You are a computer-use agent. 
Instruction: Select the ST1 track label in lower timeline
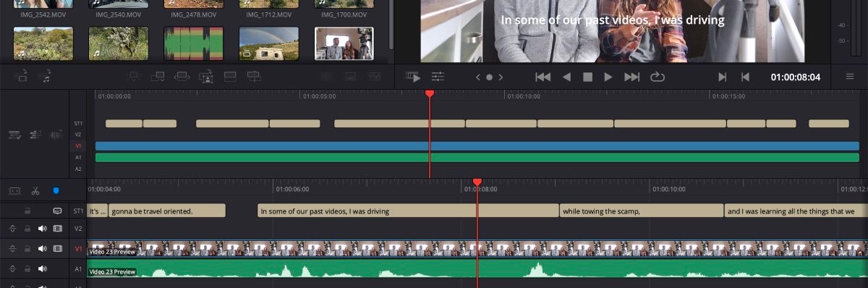pyautogui.click(x=78, y=211)
